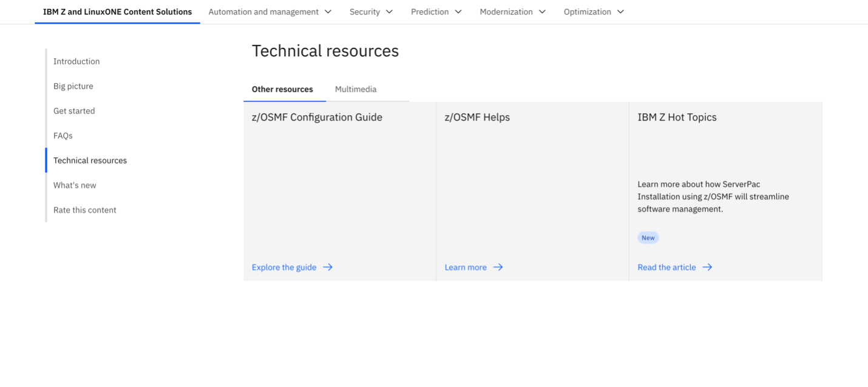The image size is (868, 387).
Task: Expand the Optimization menu
Action: point(594,12)
